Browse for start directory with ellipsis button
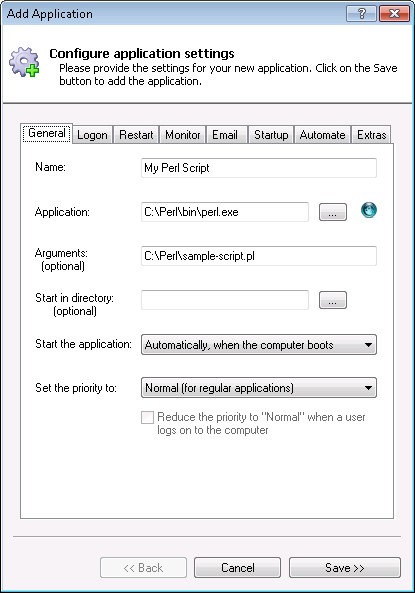The height and width of the screenshot is (593, 415). click(x=333, y=300)
